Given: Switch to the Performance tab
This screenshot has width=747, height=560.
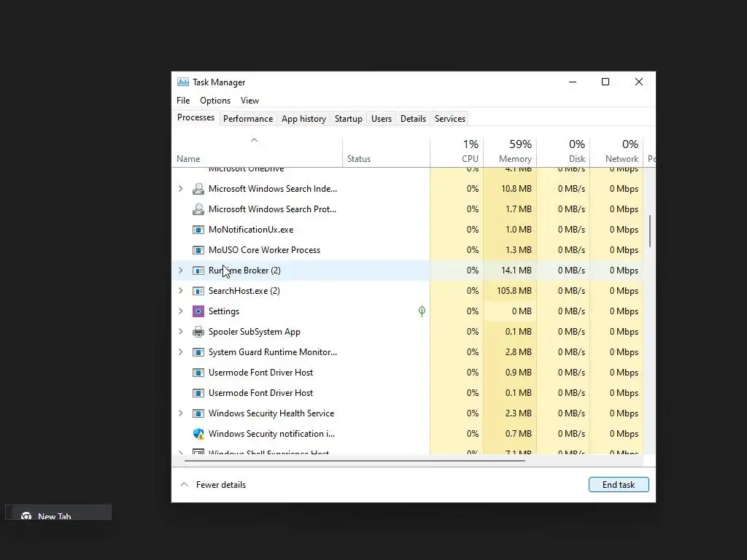Looking at the screenshot, I should [x=248, y=119].
